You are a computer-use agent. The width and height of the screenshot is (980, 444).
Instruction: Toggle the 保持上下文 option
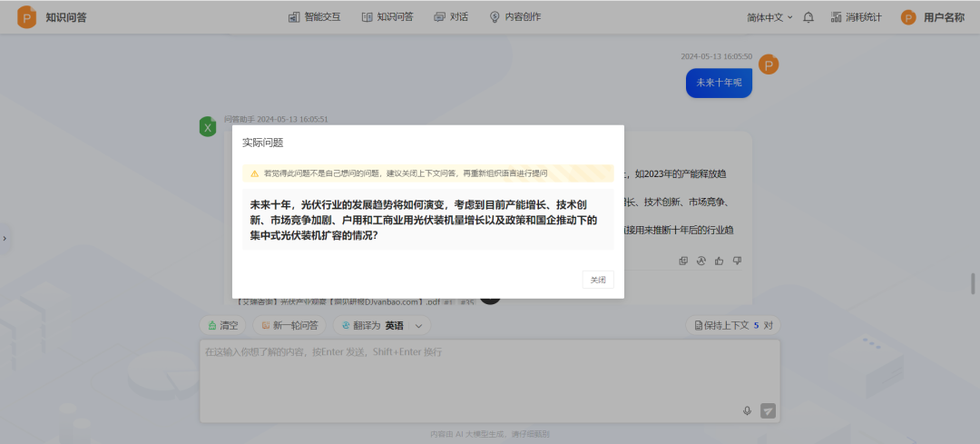[732, 325]
